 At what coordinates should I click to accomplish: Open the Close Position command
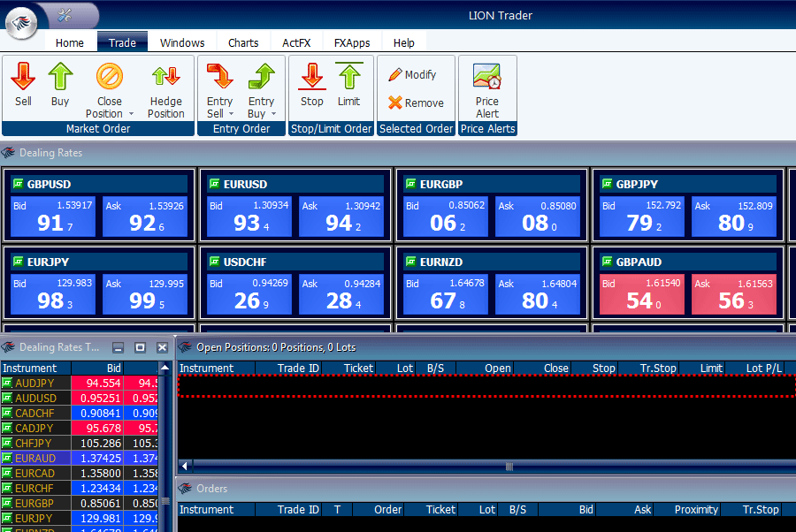click(109, 90)
